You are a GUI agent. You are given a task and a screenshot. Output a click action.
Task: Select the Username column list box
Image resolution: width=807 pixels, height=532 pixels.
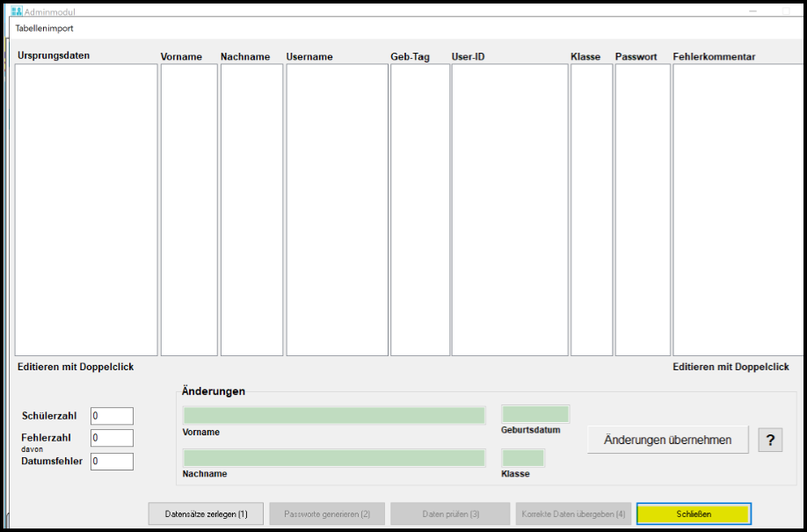(x=337, y=209)
